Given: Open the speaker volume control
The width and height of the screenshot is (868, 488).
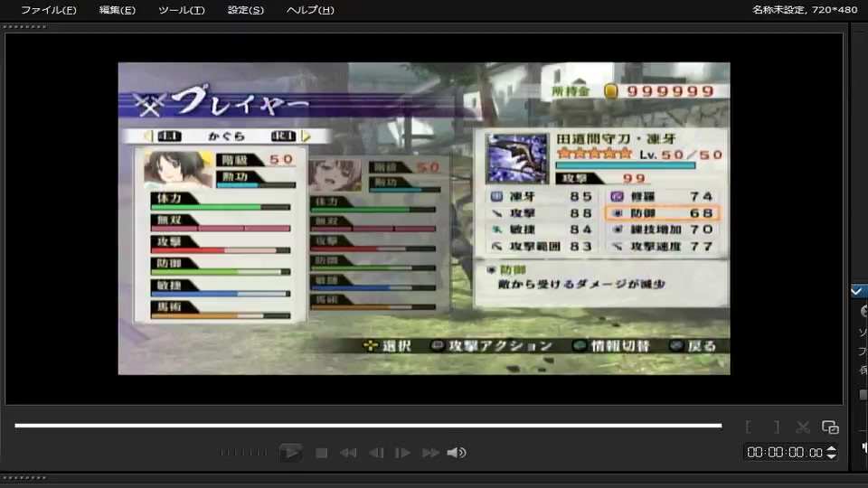Looking at the screenshot, I should [456, 453].
